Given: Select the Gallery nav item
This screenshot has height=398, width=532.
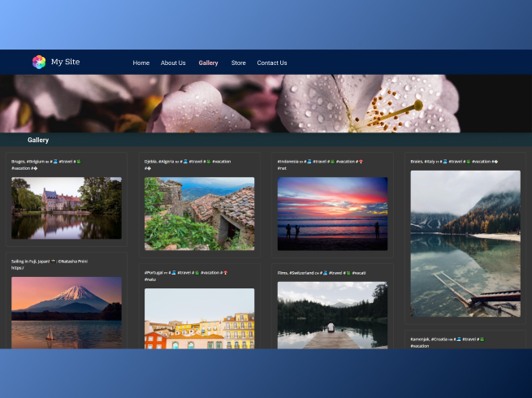Looking at the screenshot, I should (208, 63).
